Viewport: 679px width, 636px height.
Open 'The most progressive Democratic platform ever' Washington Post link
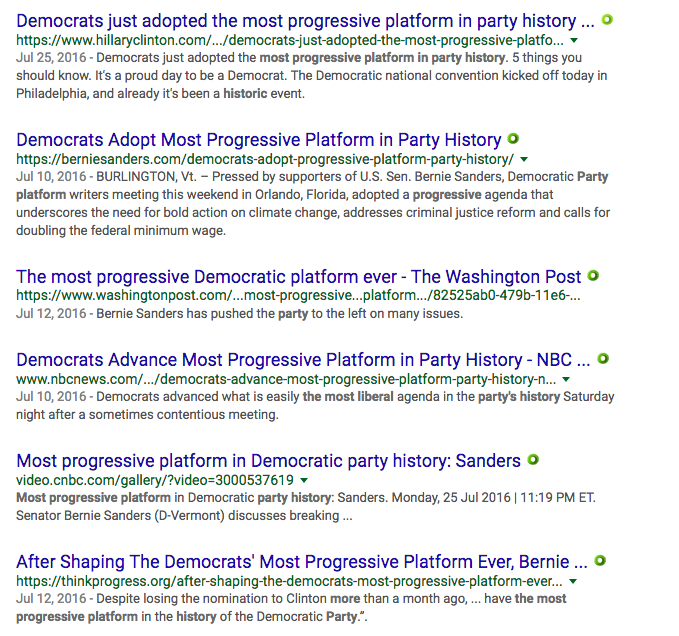pyautogui.click(x=298, y=277)
